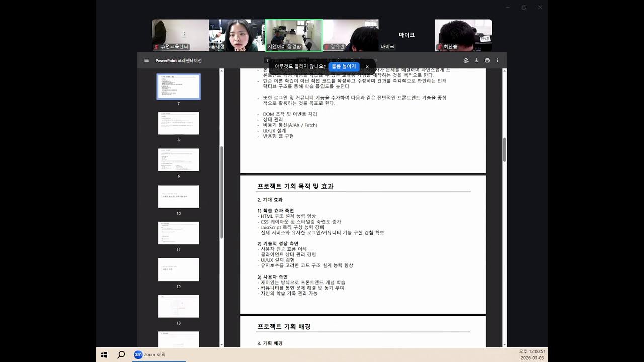Select slide 11 thumbnail

pos(179,233)
